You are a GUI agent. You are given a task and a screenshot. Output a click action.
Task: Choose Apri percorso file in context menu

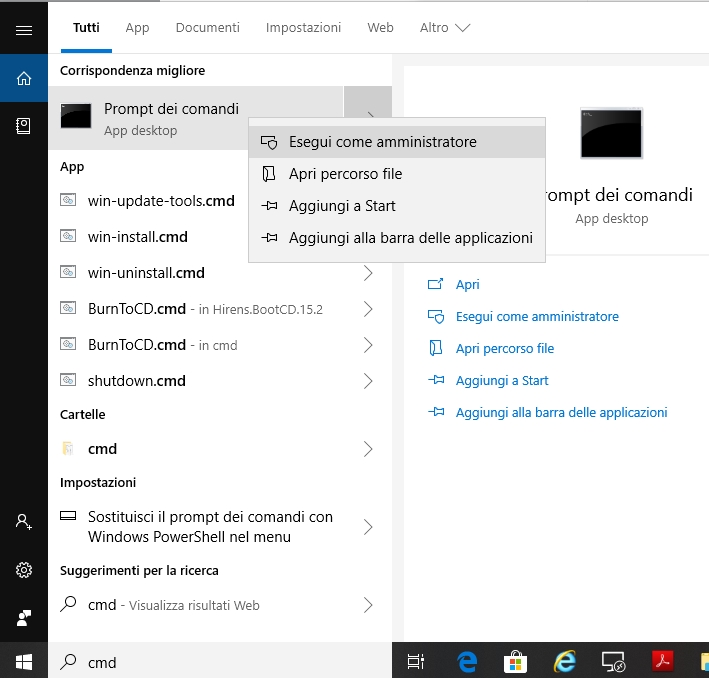click(x=397, y=174)
